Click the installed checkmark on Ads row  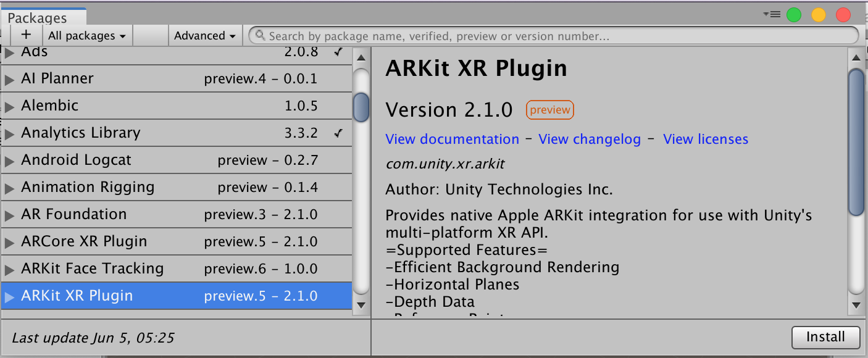[x=338, y=52]
